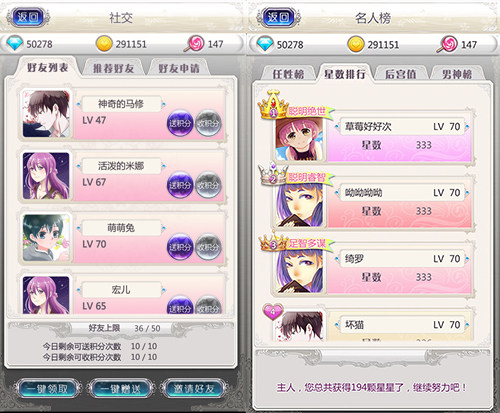Image resolution: width=500 pixels, height=413 pixels.
Task: Open the 任性榜 tab
Action: (288, 74)
